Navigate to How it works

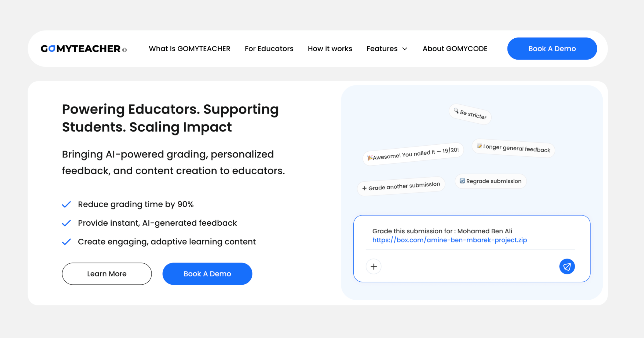point(330,49)
